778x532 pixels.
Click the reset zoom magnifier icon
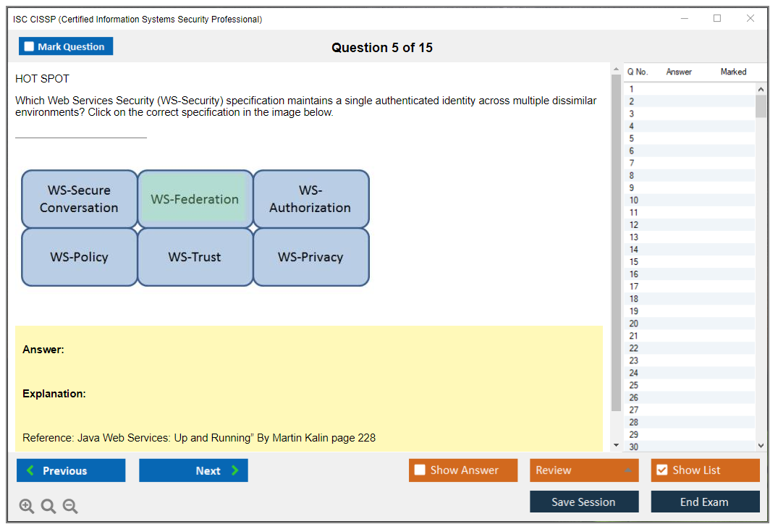tap(48, 507)
